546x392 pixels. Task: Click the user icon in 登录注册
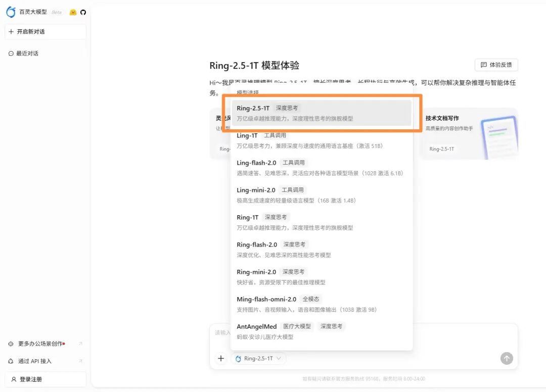click(x=14, y=379)
